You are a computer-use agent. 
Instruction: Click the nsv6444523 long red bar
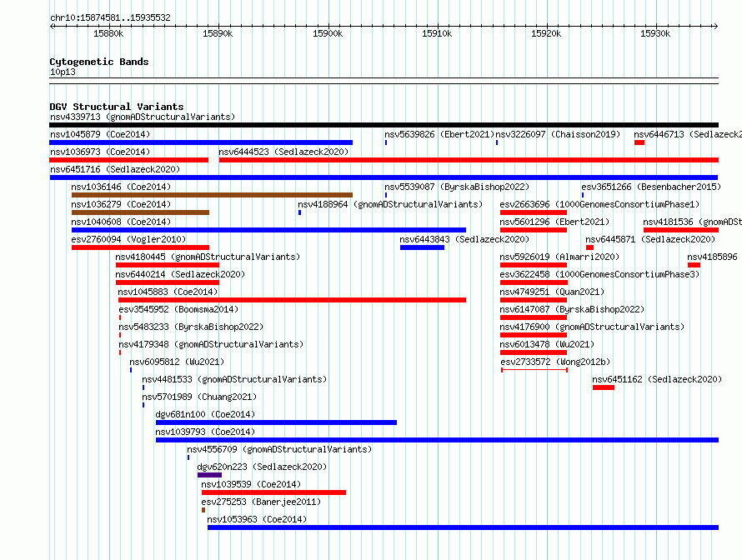click(x=469, y=160)
